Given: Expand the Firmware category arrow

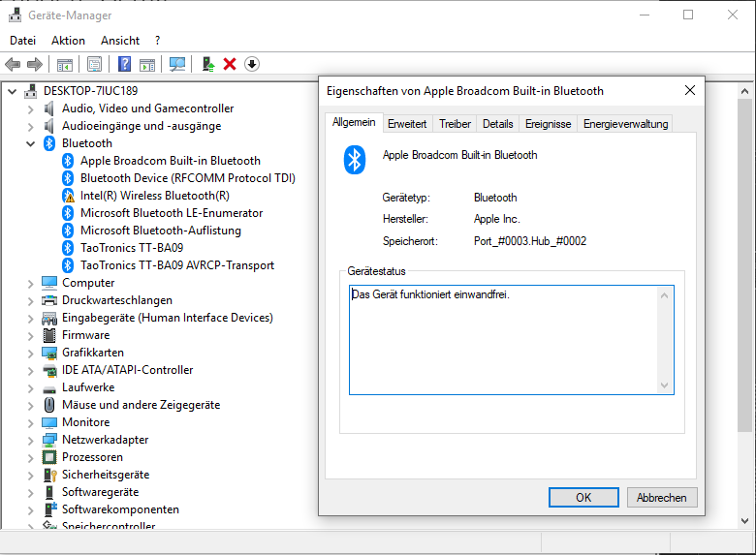Looking at the screenshot, I should coord(30,335).
